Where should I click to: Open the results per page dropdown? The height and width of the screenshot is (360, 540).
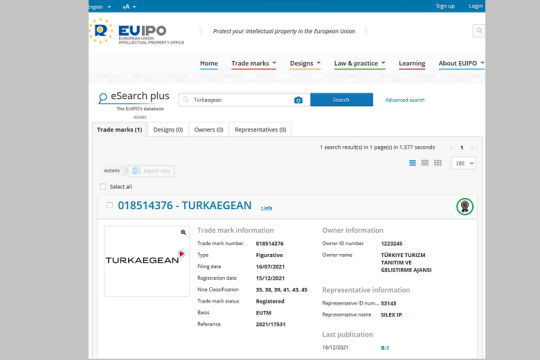coord(463,163)
